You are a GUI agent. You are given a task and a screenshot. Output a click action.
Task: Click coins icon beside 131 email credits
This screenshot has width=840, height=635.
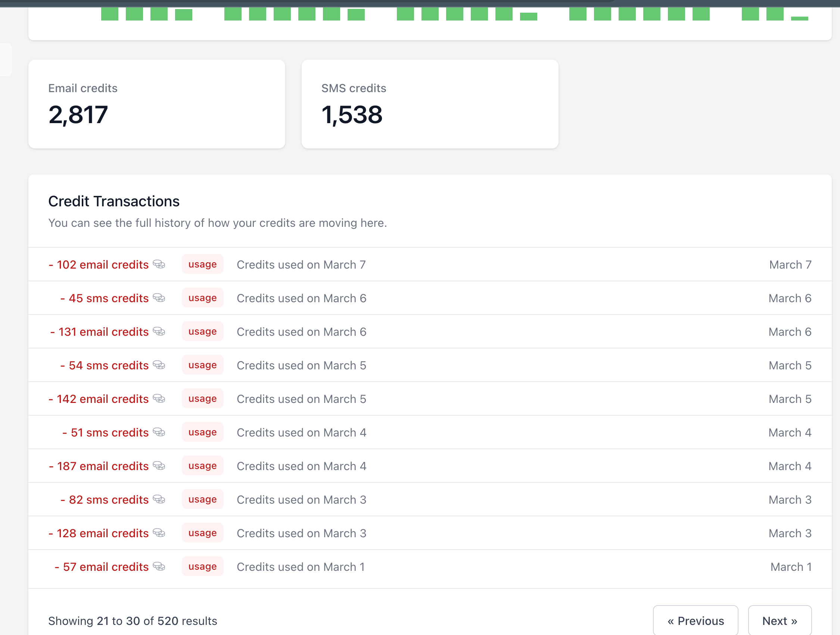click(159, 331)
